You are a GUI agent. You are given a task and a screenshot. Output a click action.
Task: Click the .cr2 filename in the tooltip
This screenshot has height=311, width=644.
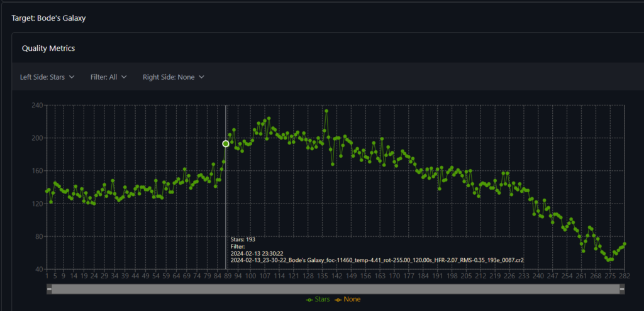click(377, 259)
